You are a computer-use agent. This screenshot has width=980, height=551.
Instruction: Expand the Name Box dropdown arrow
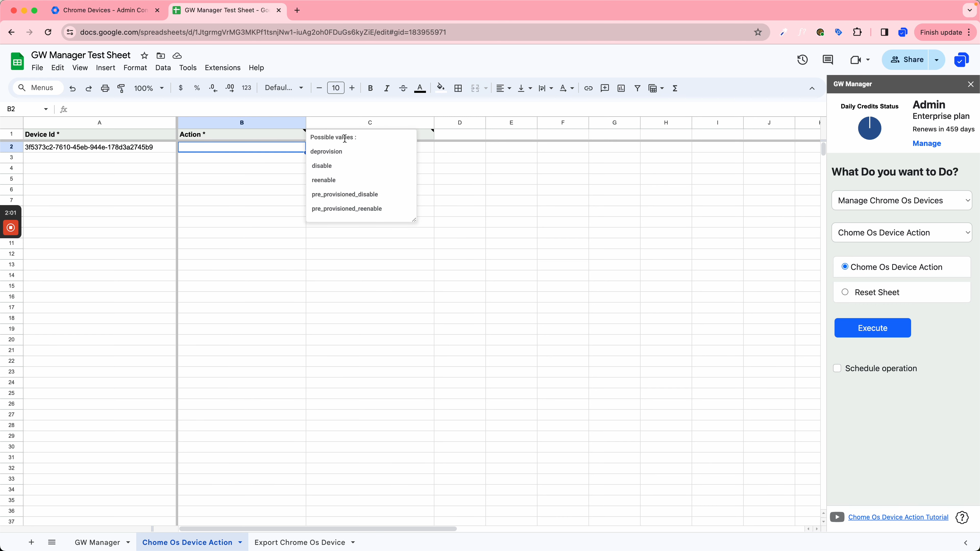pyautogui.click(x=46, y=109)
